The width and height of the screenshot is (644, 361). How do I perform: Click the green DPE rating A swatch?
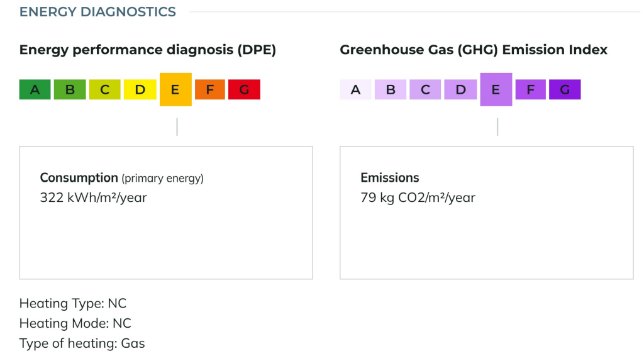pyautogui.click(x=35, y=89)
